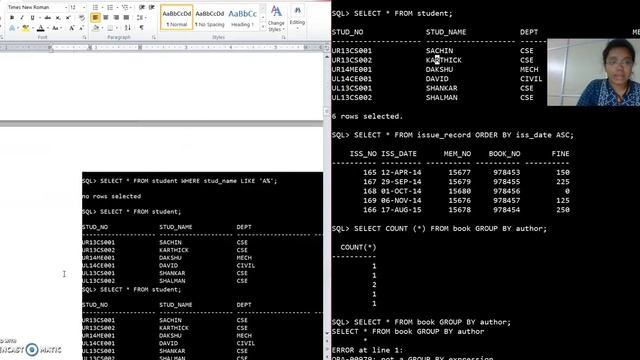Click the pasted SQL screenshot in document
Screen dimensions: 640x360
pyautogui.click(x=202, y=266)
